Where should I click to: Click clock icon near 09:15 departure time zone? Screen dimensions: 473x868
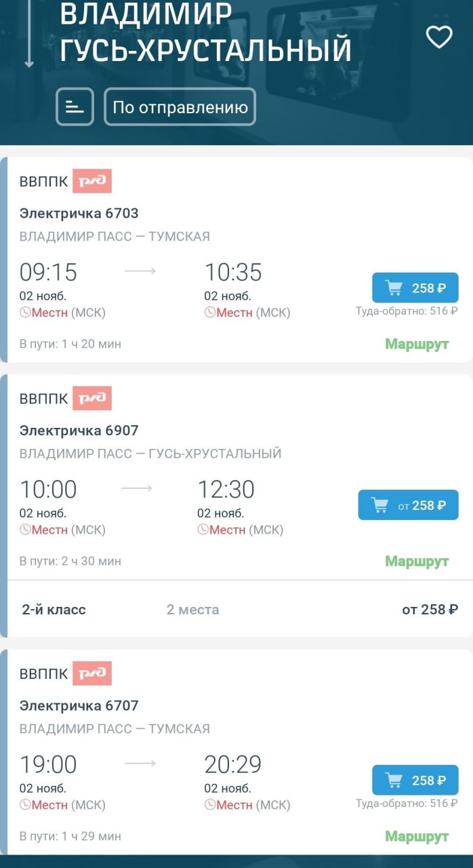(x=25, y=313)
